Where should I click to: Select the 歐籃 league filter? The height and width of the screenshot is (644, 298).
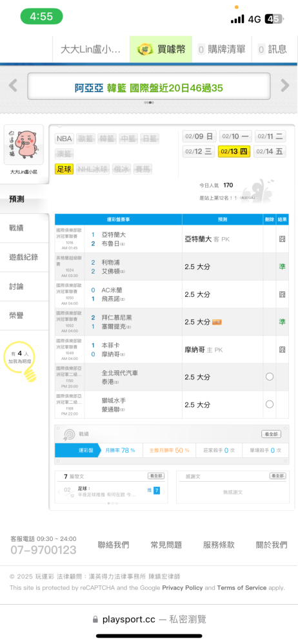point(86,138)
